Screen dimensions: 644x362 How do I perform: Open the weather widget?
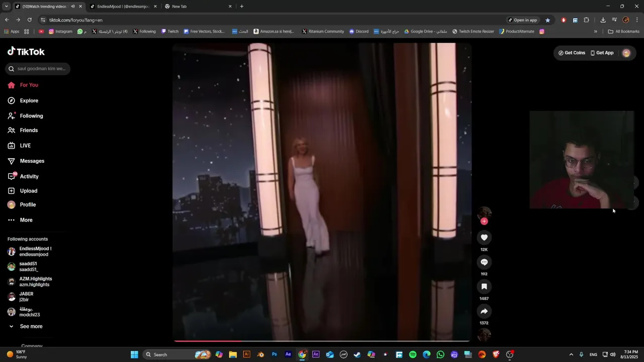pyautogui.click(x=17, y=354)
